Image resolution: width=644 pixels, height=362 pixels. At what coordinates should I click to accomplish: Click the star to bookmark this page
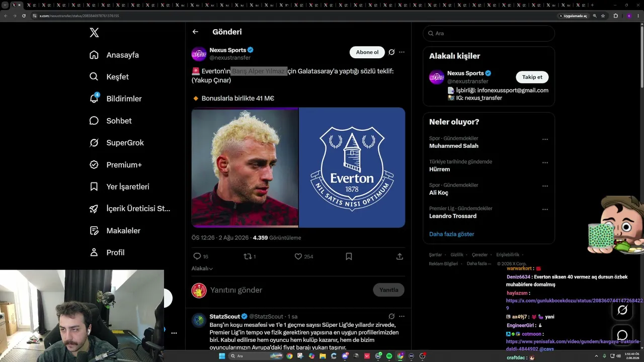[603, 16]
